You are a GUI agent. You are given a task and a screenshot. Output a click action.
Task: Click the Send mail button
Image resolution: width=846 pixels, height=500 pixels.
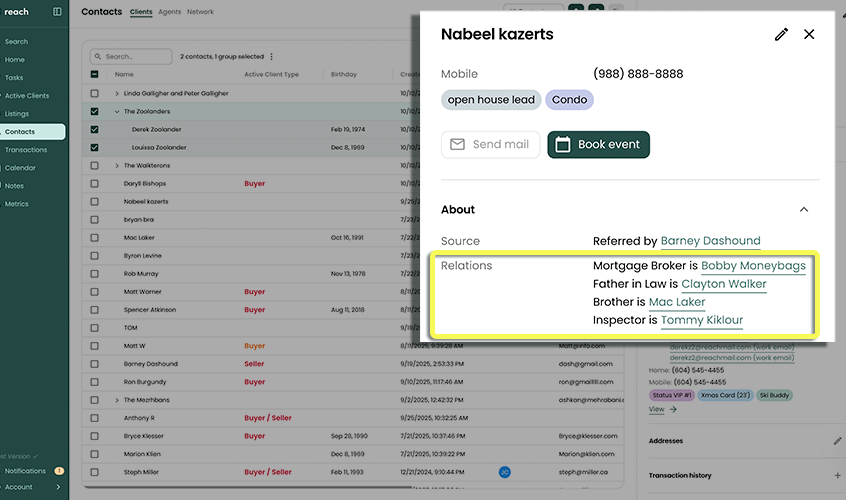pyautogui.click(x=490, y=144)
